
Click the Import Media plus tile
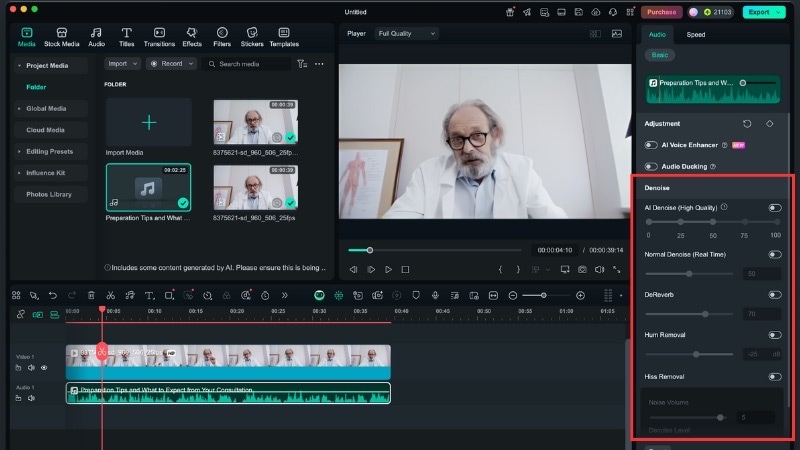pos(148,122)
